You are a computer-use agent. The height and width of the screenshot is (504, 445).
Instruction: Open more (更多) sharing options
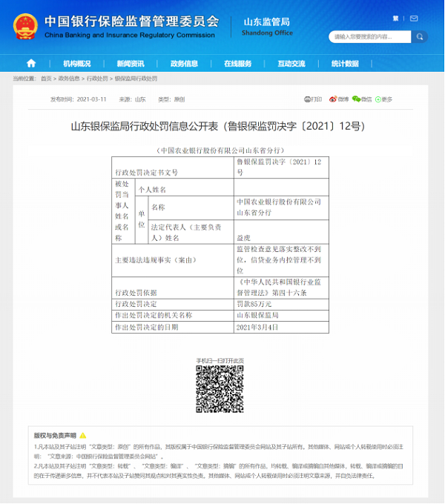(x=385, y=99)
